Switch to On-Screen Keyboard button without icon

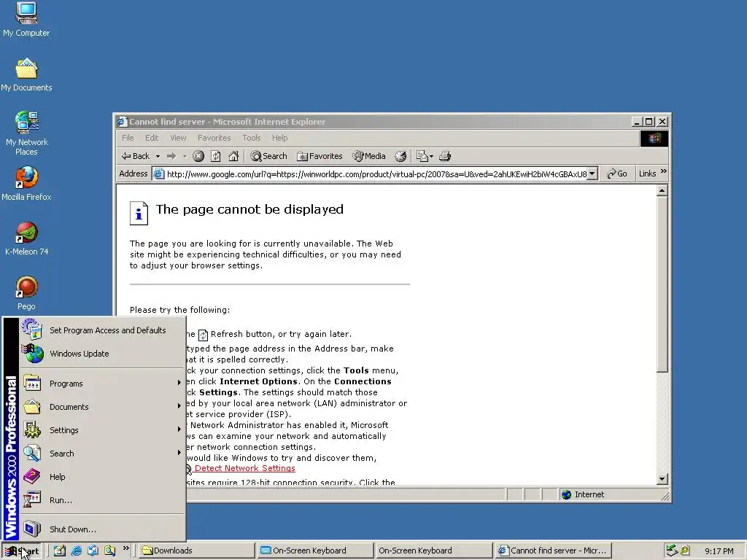pyautogui.click(x=434, y=551)
